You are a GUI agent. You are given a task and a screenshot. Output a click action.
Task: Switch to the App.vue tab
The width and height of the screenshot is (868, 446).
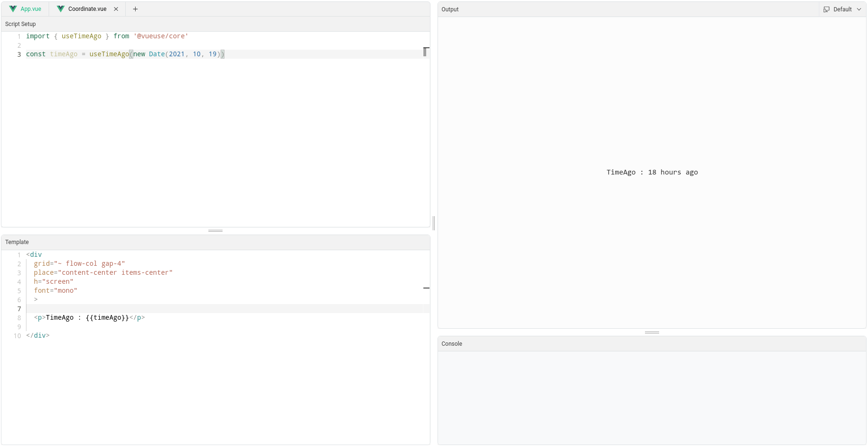pos(31,9)
